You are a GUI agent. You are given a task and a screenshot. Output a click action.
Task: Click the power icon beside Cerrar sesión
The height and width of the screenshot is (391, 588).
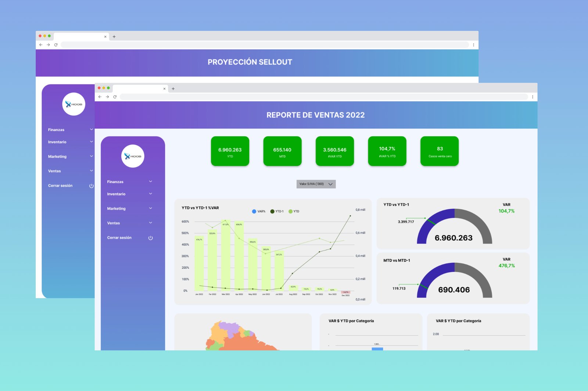(150, 238)
